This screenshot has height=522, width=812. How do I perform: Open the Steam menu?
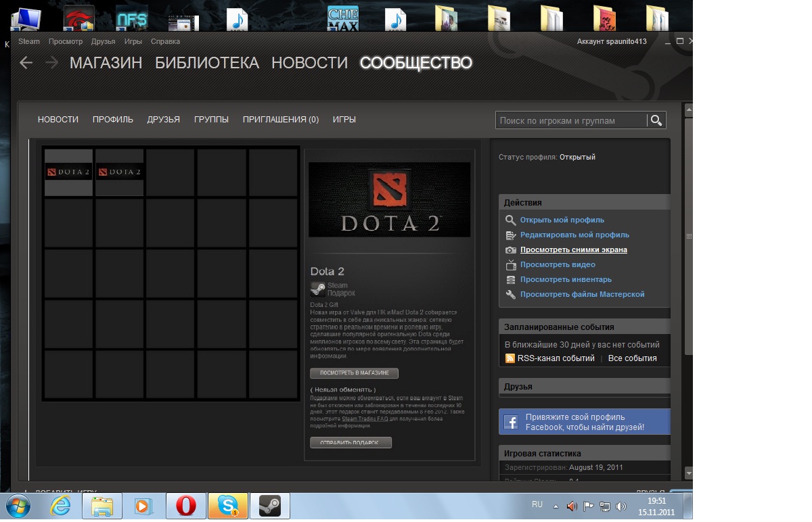29,41
